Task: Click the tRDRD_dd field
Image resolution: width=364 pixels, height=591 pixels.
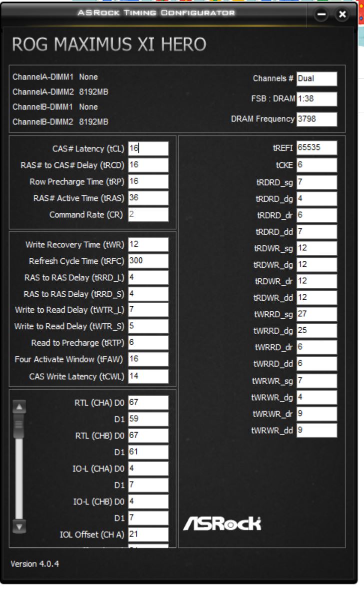Action: pos(317,232)
